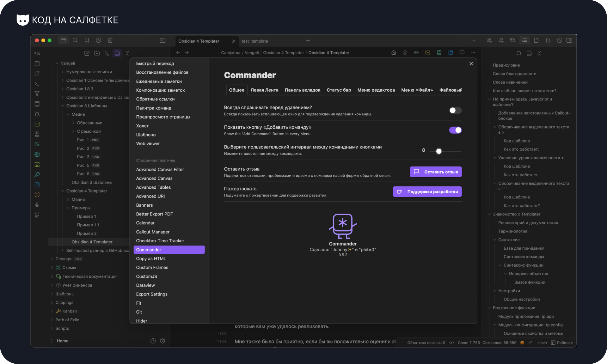Image resolution: width=607 pixels, height=364 pixels.
Task: Switch to Панель вкладок tab
Action: point(303,90)
